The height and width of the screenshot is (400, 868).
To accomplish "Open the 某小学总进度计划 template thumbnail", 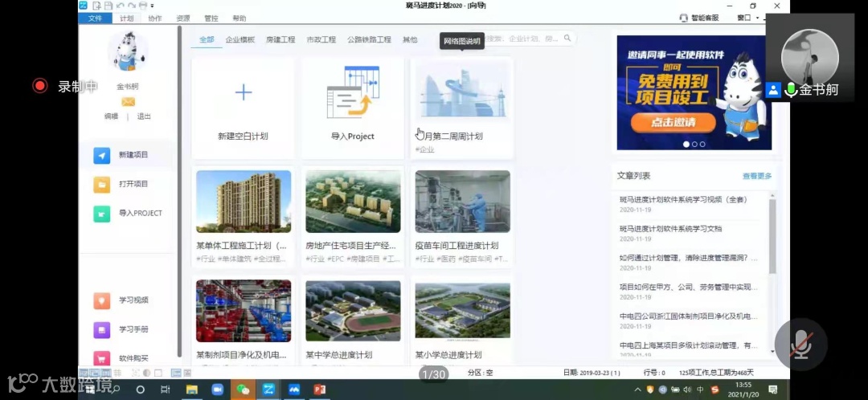I will (x=463, y=311).
